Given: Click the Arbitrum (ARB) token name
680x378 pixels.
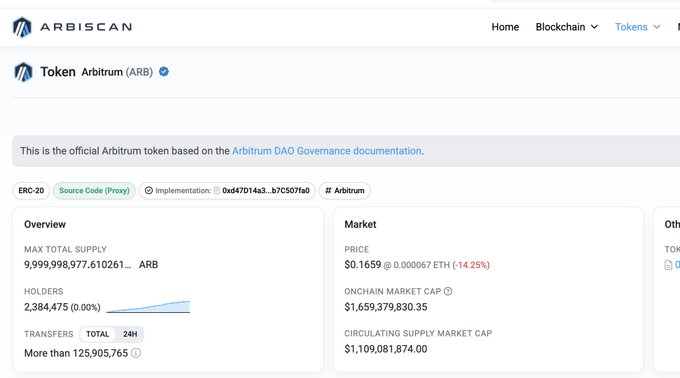Looking at the screenshot, I should click(117, 72).
